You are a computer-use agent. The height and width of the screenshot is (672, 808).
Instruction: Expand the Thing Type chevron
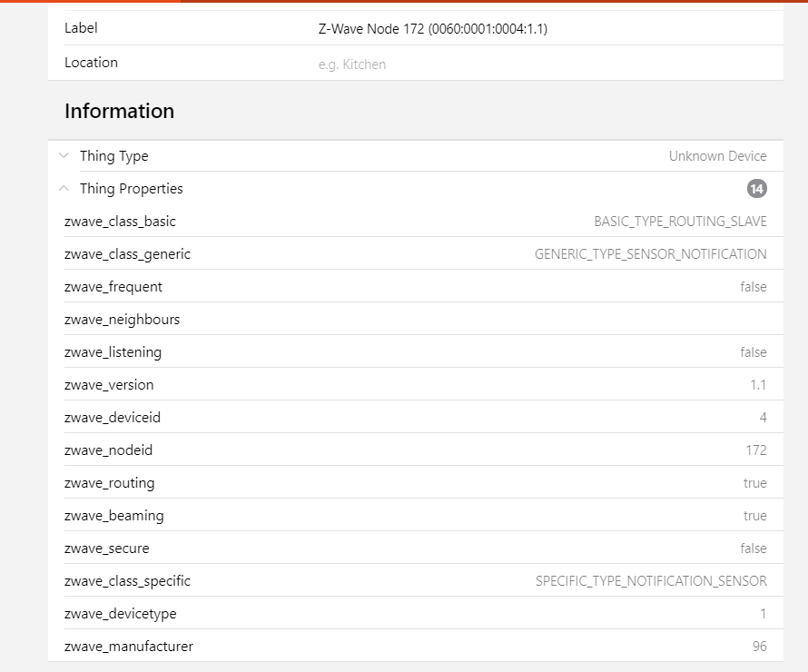click(x=64, y=156)
